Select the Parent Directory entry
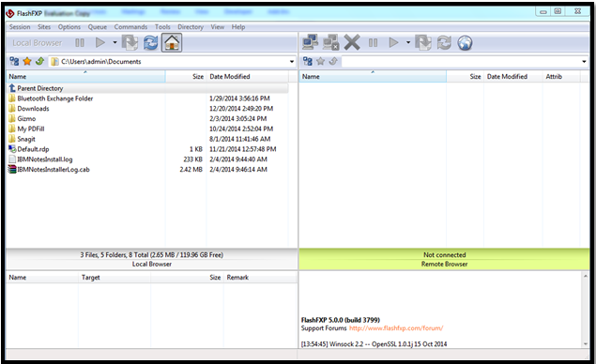The width and height of the screenshot is (596, 364). [147, 88]
